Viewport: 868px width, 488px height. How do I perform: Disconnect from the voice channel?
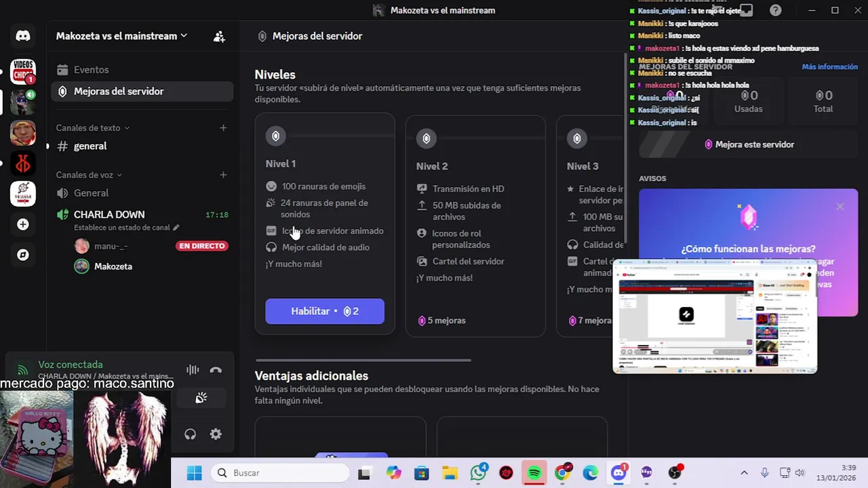pyautogui.click(x=216, y=370)
